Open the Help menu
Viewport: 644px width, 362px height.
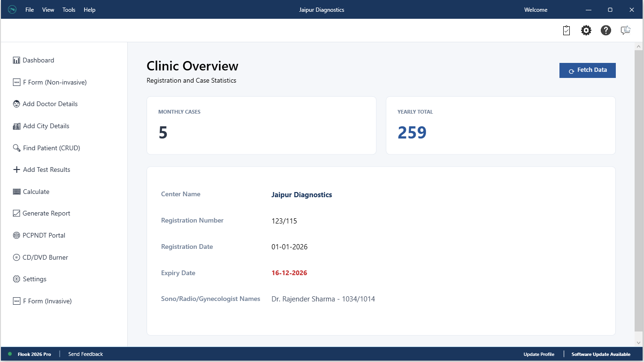(x=89, y=9)
